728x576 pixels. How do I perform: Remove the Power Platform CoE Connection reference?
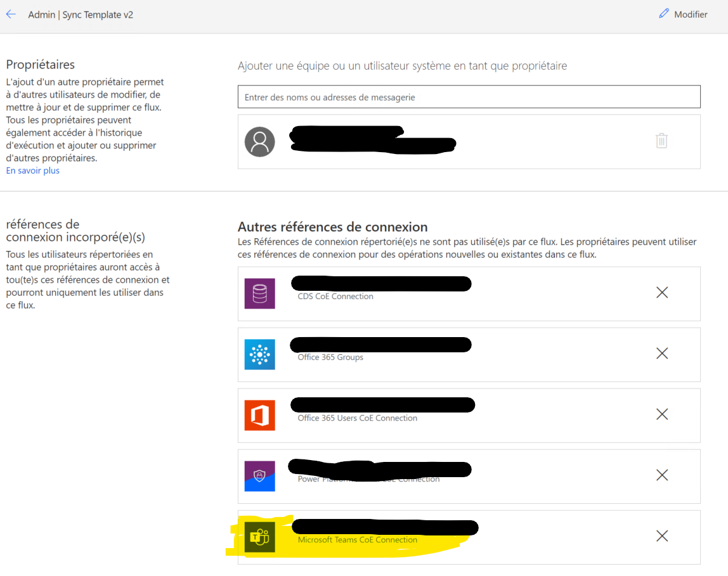(x=662, y=475)
